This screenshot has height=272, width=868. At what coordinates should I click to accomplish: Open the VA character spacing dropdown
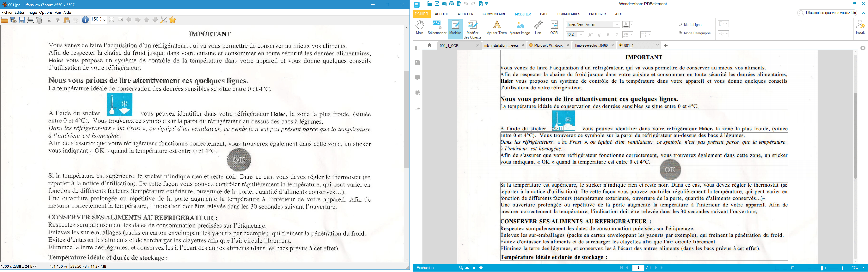point(631,35)
